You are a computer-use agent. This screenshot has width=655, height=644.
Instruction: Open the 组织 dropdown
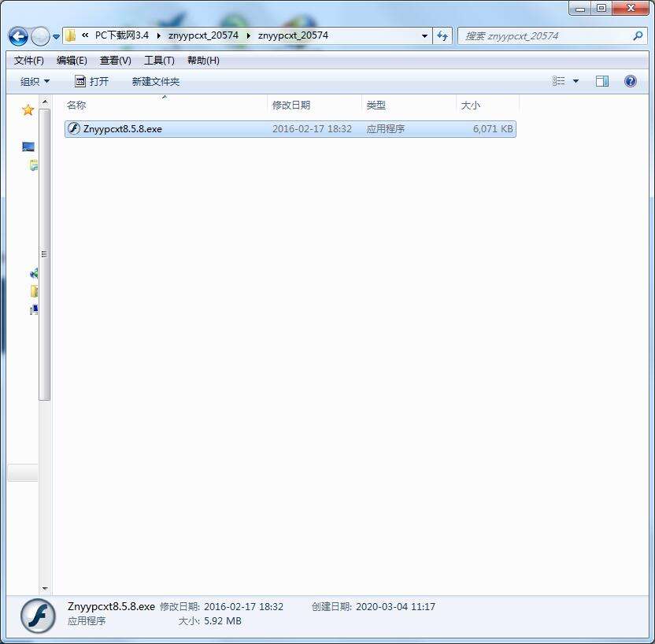point(35,81)
